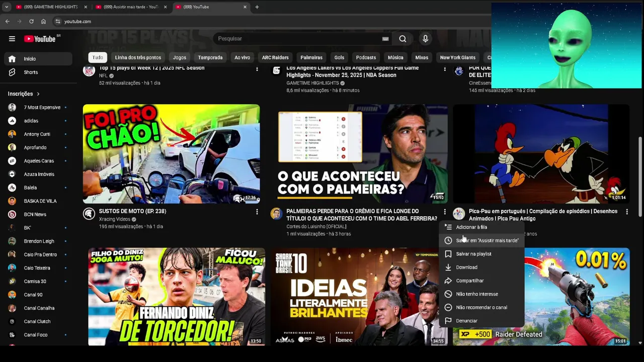Select Adicionar à fila menu item

[481, 227]
